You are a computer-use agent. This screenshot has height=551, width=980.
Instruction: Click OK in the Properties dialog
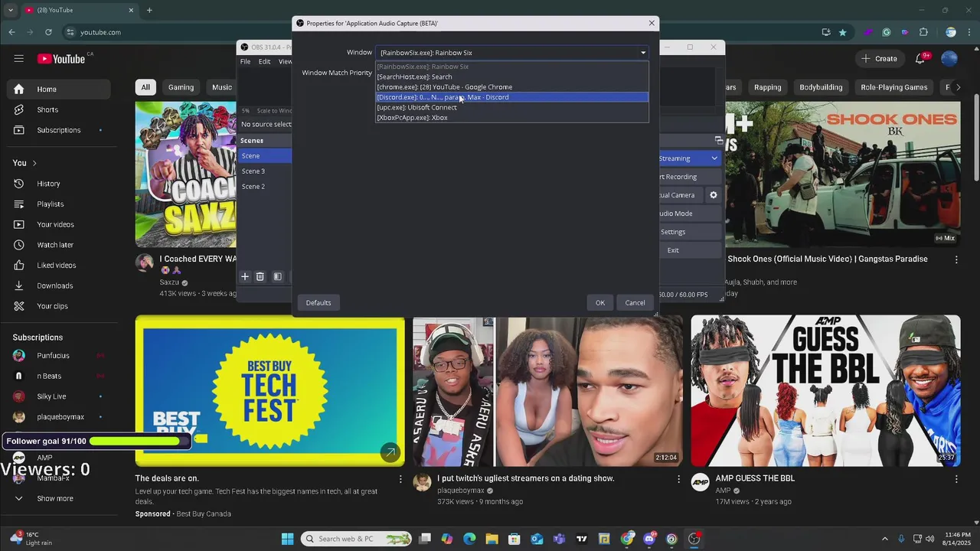[600, 303]
